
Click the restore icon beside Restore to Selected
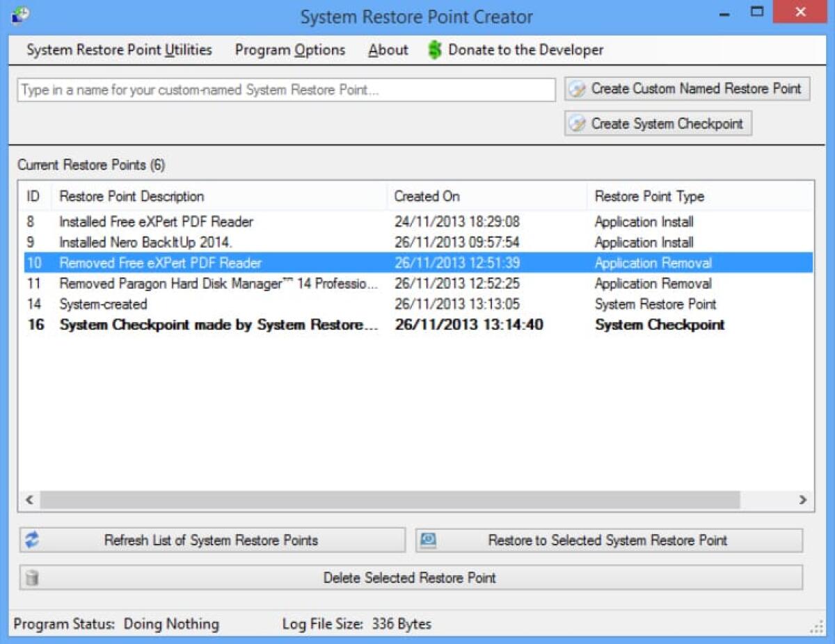pyautogui.click(x=430, y=540)
